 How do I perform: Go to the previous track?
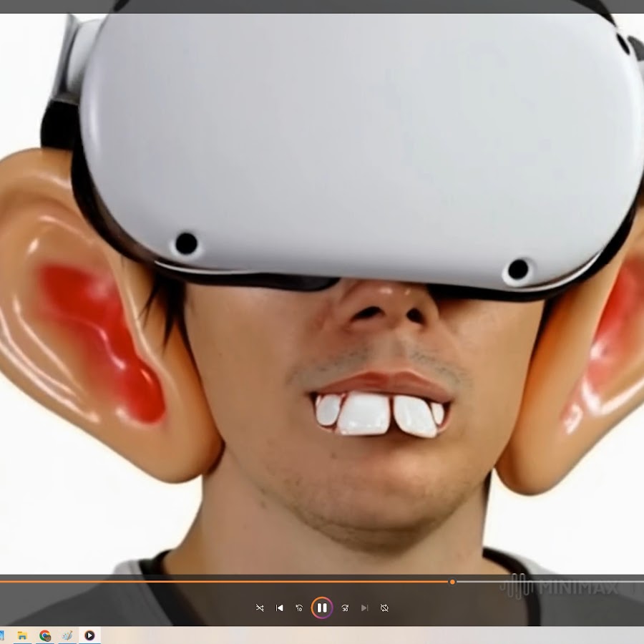coord(279,608)
